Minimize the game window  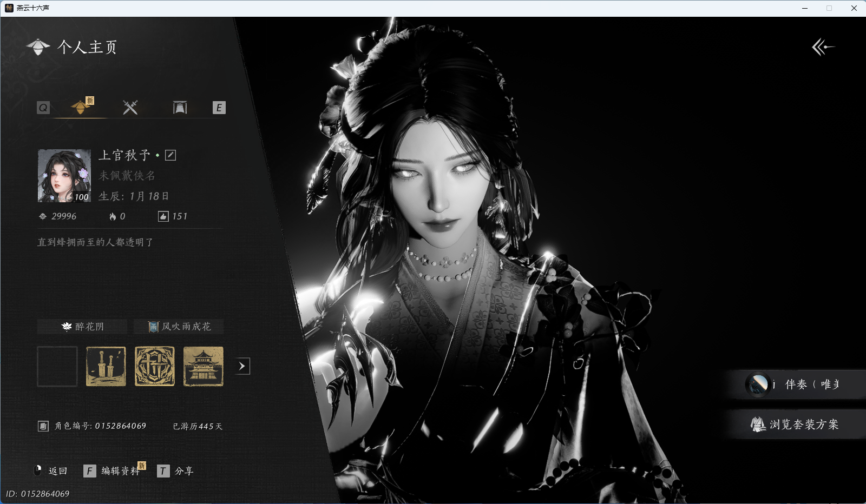coord(805,8)
